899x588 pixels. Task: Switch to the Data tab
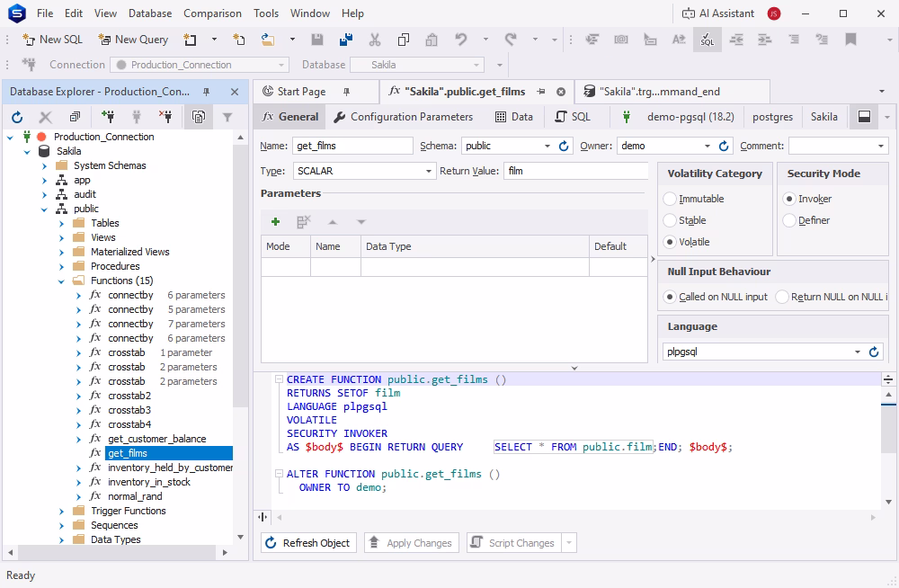point(513,117)
